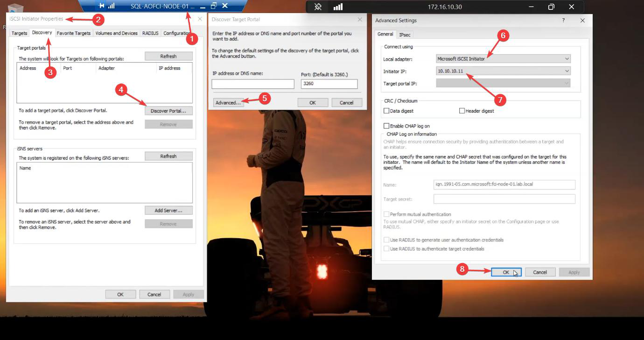Click Refresh under iSNS servers
This screenshot has height=340, width=644.
(168, 156)
